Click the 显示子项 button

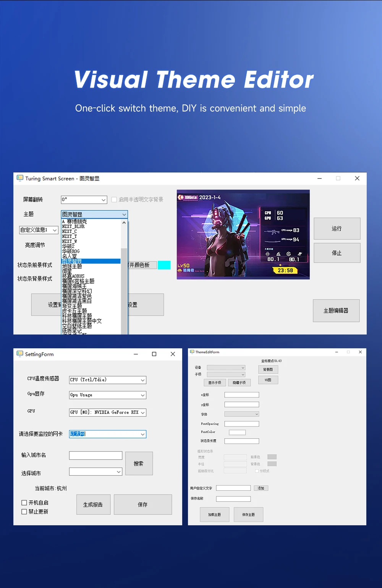tap(215, 382)
